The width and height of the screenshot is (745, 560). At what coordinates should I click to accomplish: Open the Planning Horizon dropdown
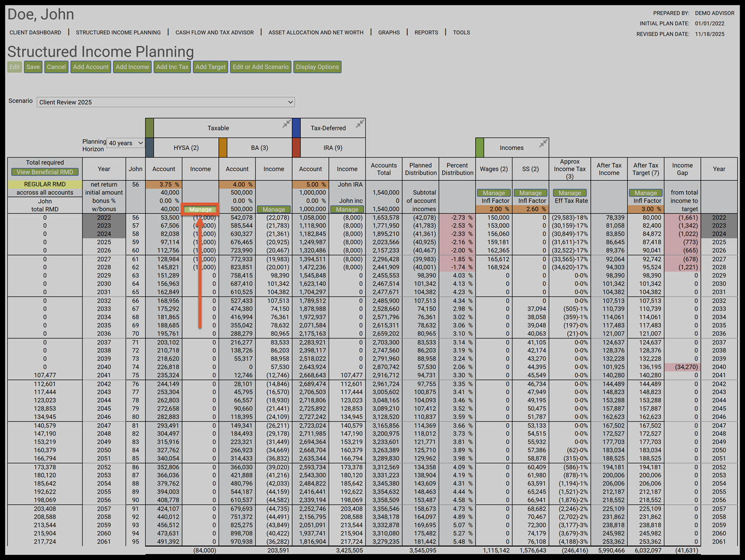click(126, 143)
